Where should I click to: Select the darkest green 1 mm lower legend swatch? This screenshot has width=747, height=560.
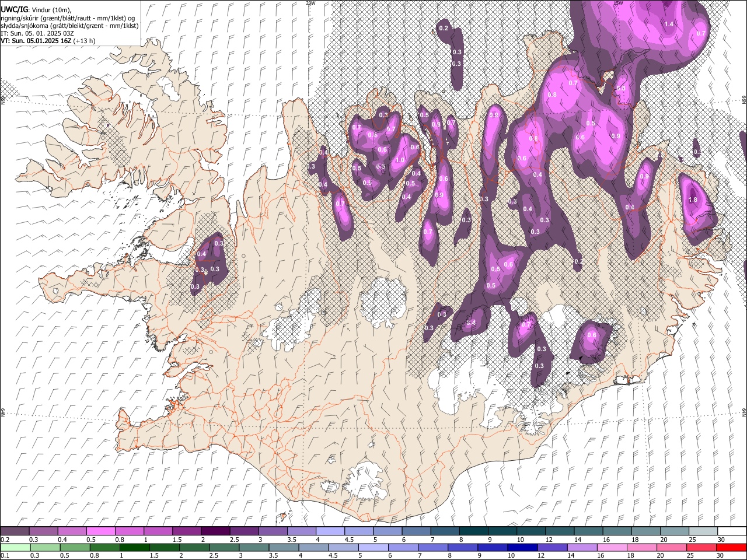click(x=134, y=547)
